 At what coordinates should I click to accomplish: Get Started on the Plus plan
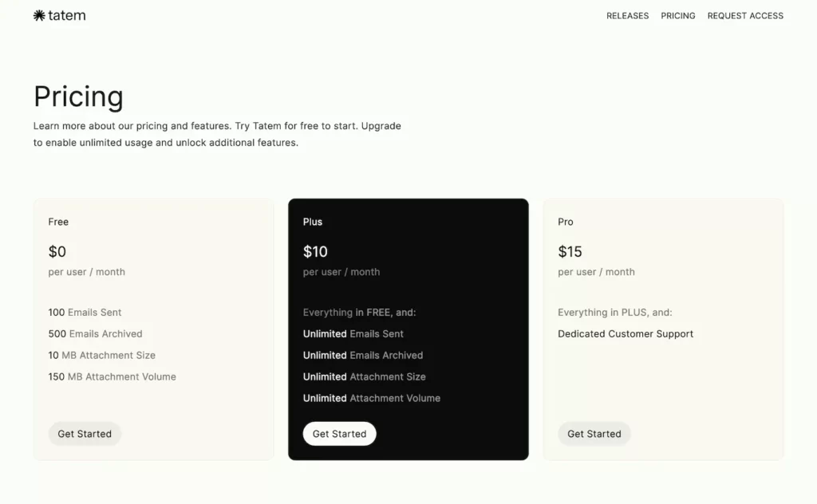tap(339, 433)
